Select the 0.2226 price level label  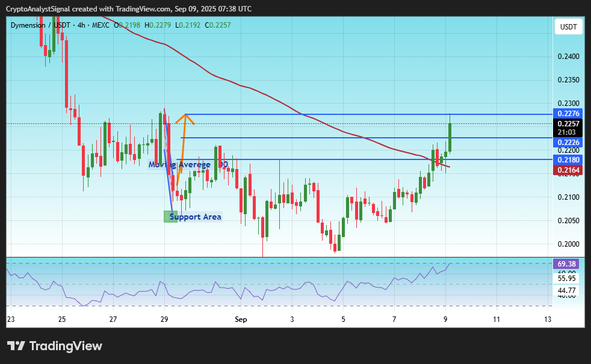[568, 142]
